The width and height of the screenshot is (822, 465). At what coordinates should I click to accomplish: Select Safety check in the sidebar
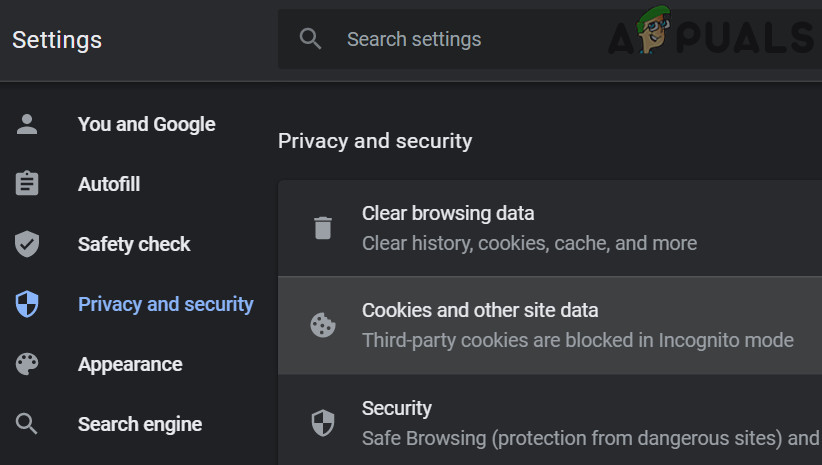point(134,245)
